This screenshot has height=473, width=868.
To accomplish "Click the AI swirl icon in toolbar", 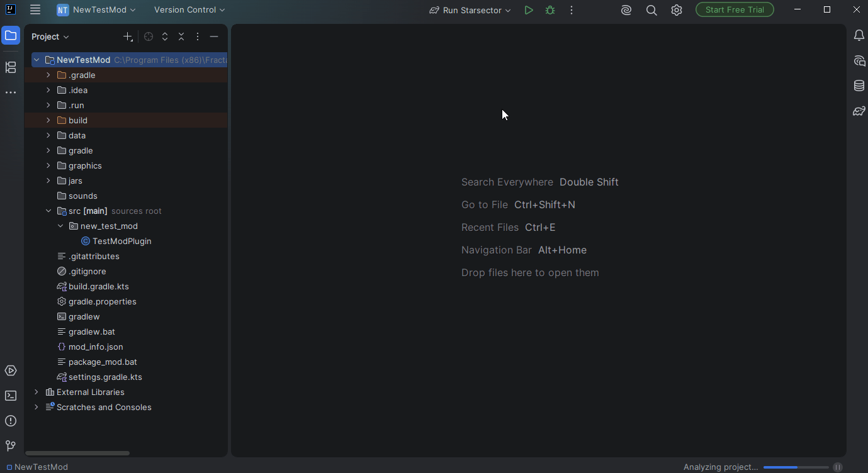I will [x=626, y=10].
